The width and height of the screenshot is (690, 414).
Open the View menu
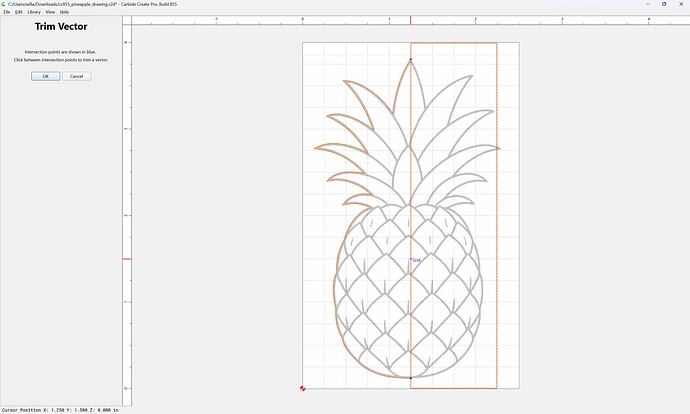point(50,12)
